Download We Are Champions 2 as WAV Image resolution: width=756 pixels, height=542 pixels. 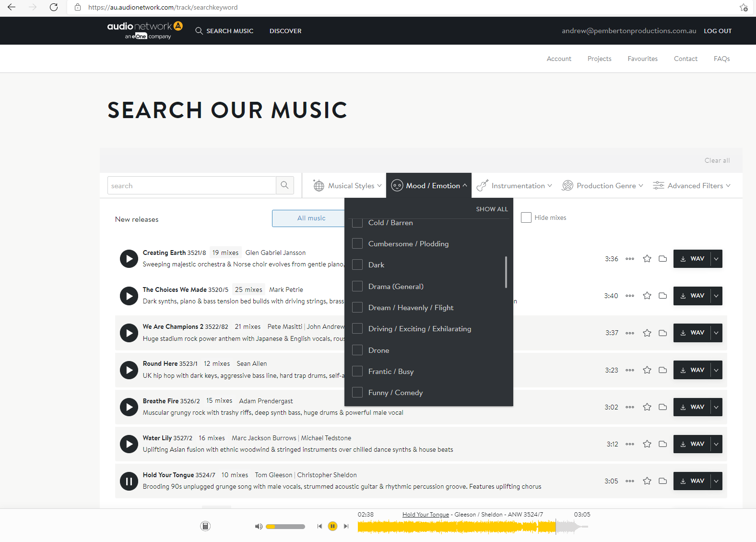point(692,333)
